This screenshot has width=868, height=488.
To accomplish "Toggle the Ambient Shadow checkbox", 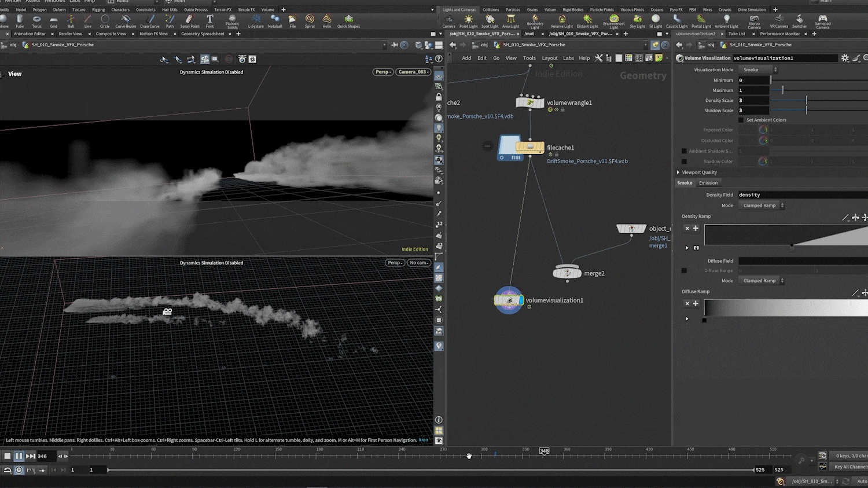I will tap(684, 151).
